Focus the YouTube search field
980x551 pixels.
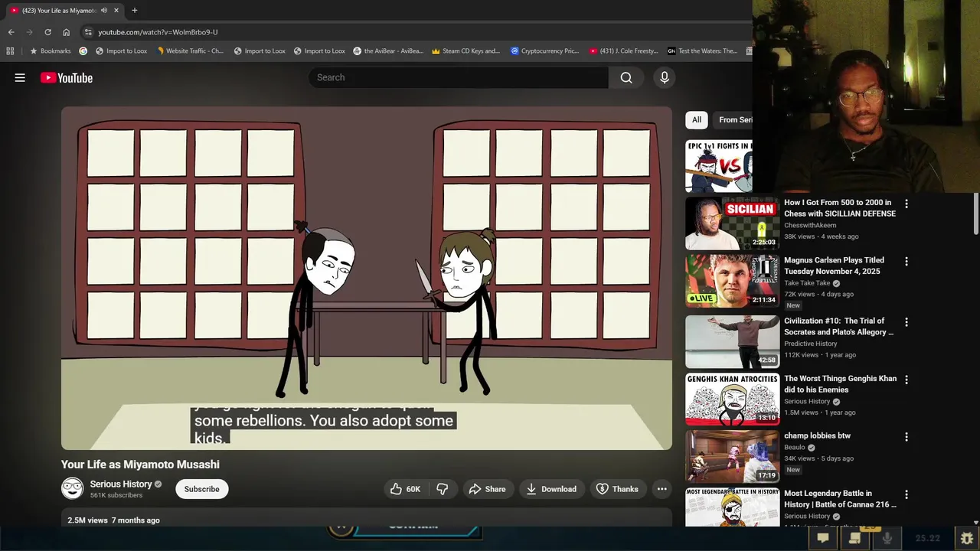459,77
